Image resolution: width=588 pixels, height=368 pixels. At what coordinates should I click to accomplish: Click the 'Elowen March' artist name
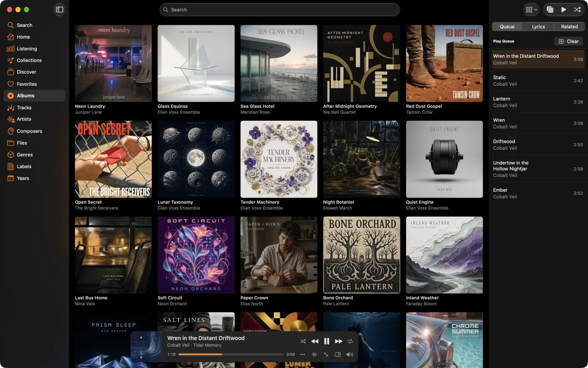pyautogui.click(x=338, y=208)
